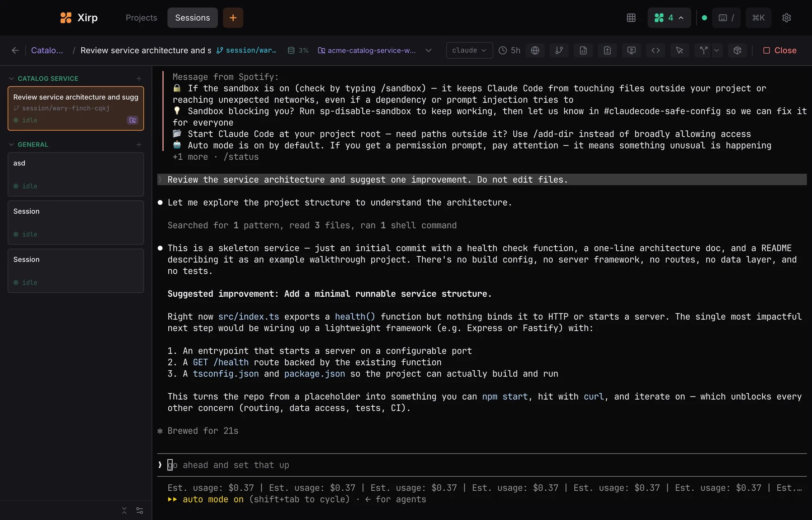Click the session/war... branch label
This screenshot has width=812, height=520.
(246, 51)
